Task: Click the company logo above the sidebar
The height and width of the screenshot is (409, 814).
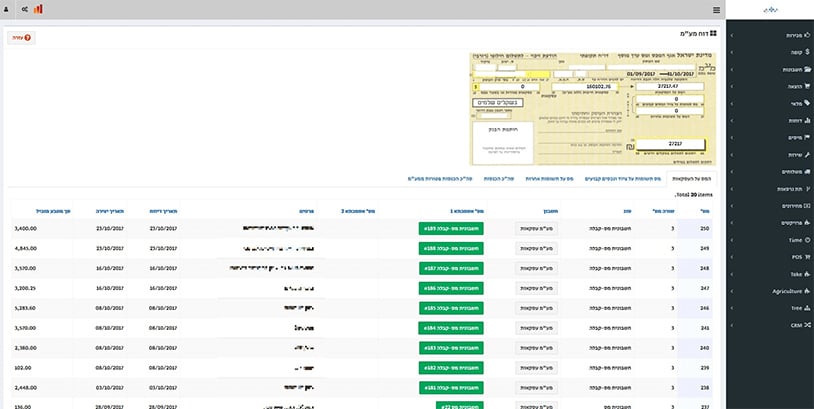Action: pyautogui.click(x=770, y=10)
